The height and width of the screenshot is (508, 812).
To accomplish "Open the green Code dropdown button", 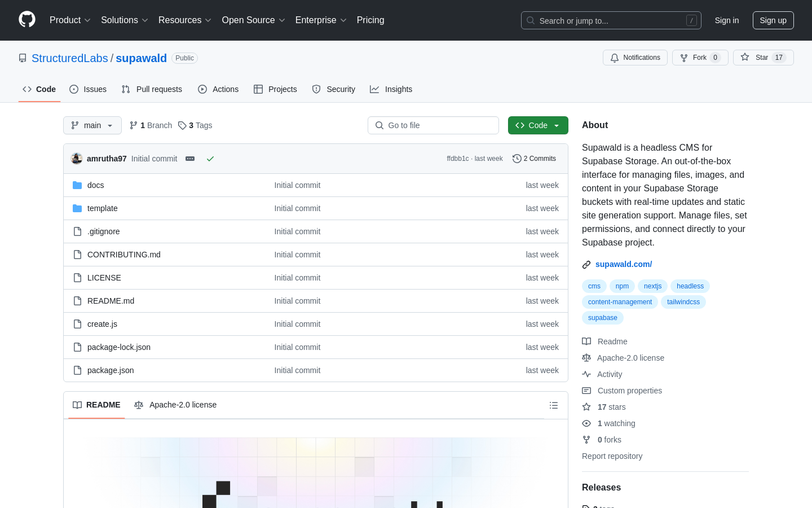I will click(538, 125).
